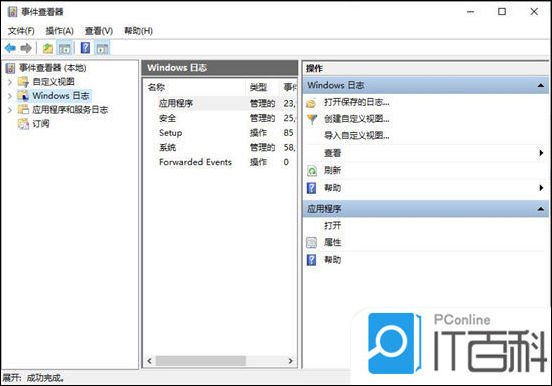Select the 系统 log row

[221, 147]
